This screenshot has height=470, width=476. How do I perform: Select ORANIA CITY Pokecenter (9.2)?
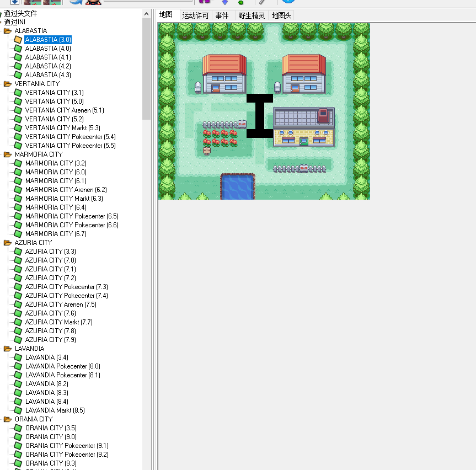coord(67,454)
